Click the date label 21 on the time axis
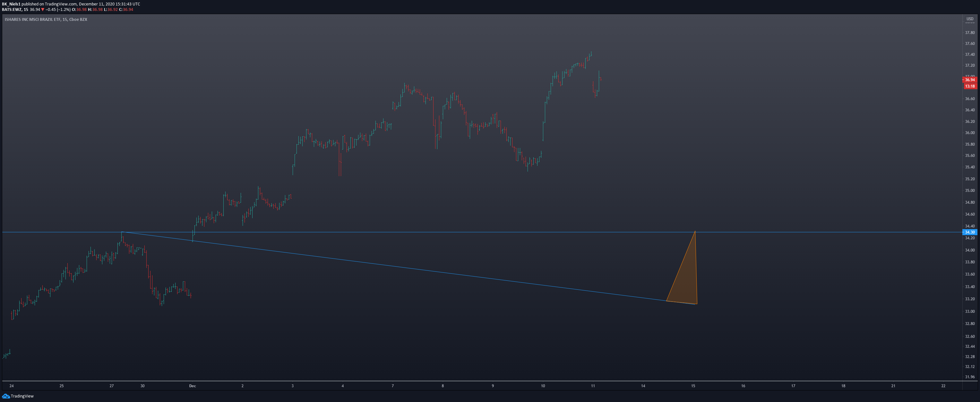The width and height of the screenshot is (980, 402). 893,386
